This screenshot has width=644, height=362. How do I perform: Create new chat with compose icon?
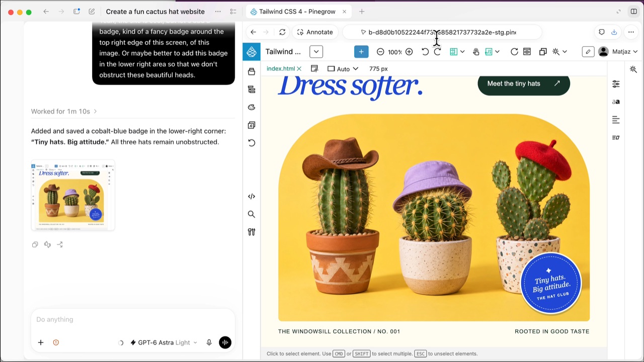pyautogui.click(x=92, y=12)
